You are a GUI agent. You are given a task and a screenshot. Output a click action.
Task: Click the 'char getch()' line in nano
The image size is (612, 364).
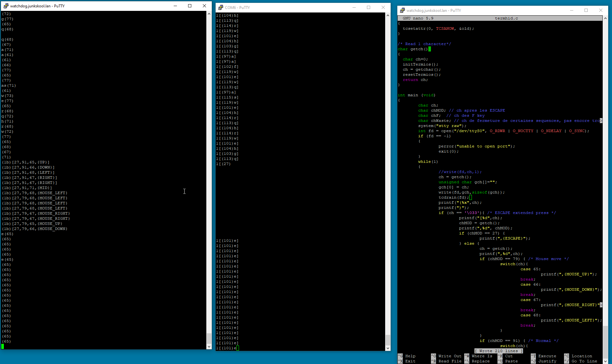pos(413,49)
